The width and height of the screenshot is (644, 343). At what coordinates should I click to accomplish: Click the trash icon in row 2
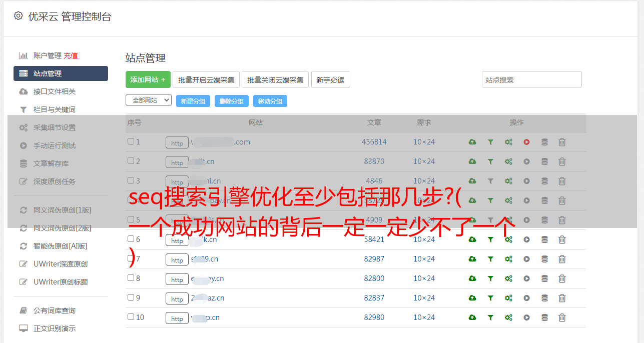[562, 161]
